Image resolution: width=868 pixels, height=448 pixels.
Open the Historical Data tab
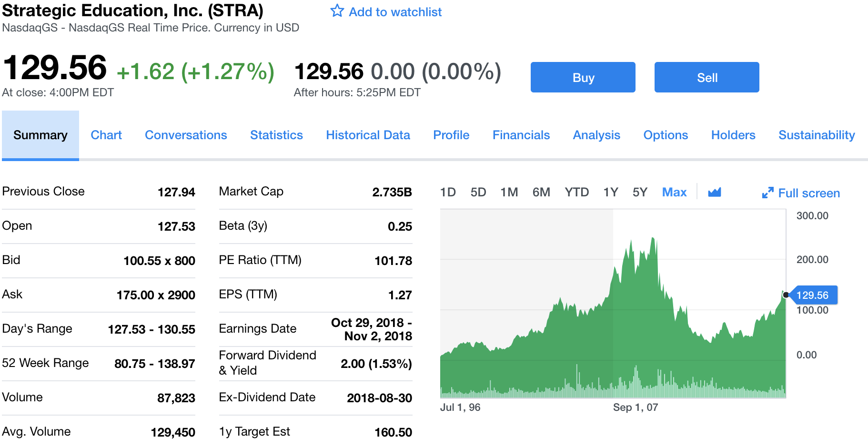pos(368,135)
